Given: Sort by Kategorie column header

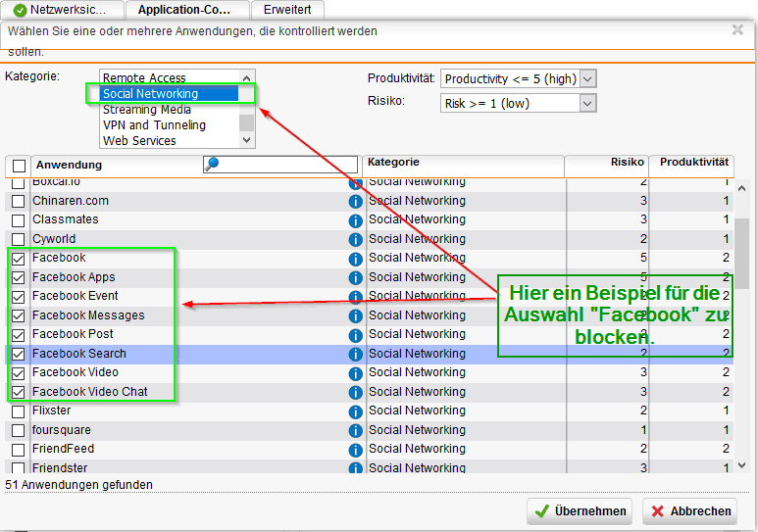Looking at the screenshot, I should click(393, 162).
